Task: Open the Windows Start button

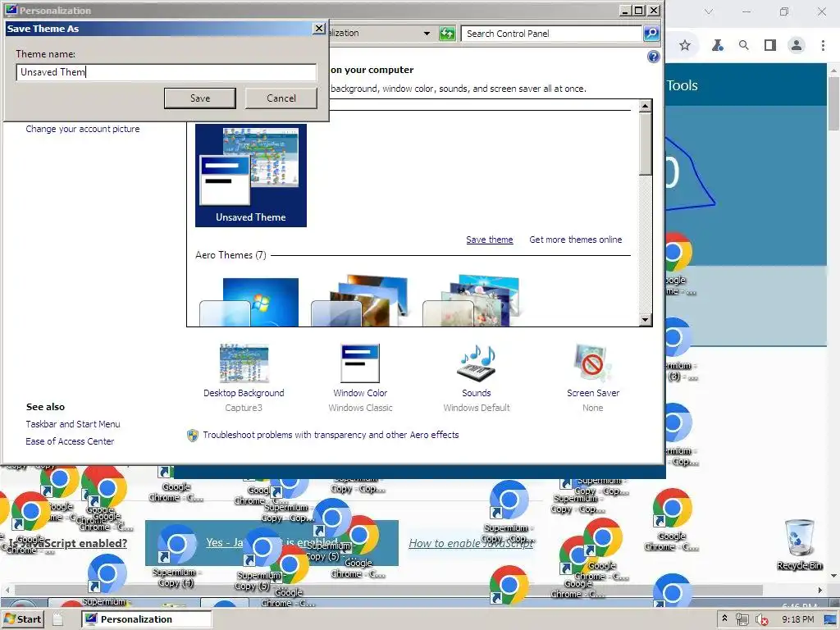Action: pos(22,619)
